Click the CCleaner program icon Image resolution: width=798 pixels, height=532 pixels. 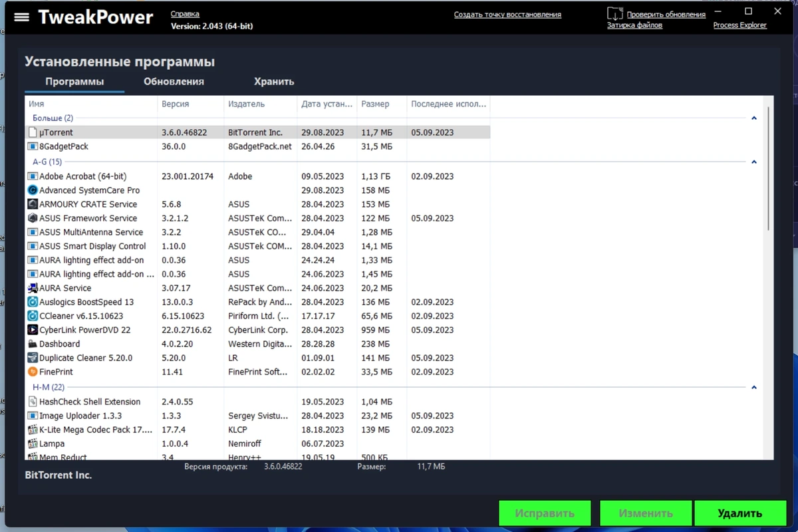33,316
